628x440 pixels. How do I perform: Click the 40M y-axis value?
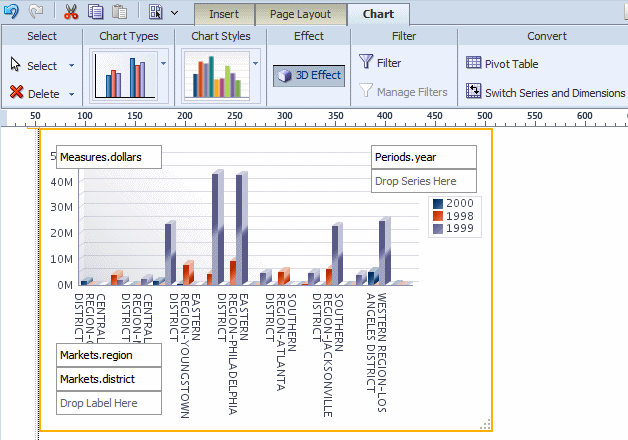tap(62, 182)
